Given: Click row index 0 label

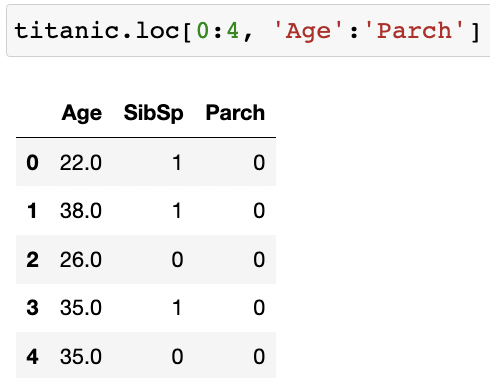Looking at the screenshot, I should pyautogui.click(x=32, y=163).
